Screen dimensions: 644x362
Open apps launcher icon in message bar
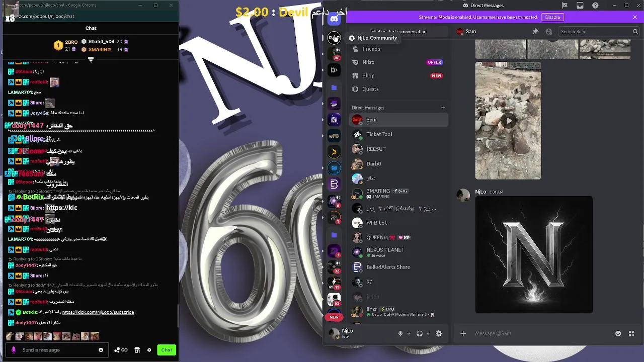632,333
